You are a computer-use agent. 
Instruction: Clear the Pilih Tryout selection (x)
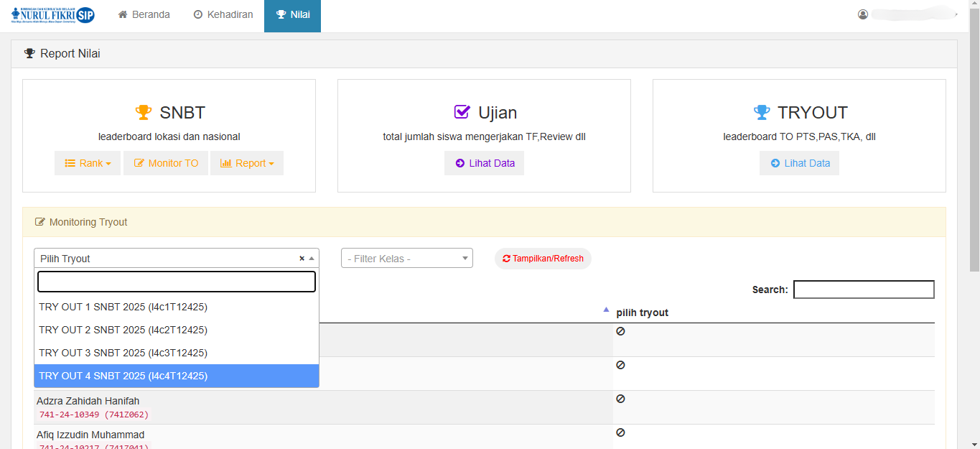pos(302,259)
